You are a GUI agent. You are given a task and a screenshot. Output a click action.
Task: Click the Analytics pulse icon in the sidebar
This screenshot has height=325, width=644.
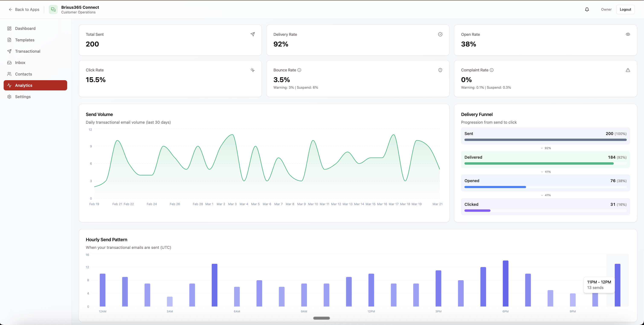(9, 85)
